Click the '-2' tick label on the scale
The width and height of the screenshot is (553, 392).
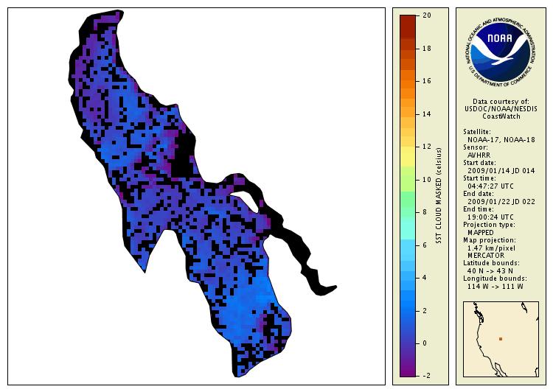[426, 376]
